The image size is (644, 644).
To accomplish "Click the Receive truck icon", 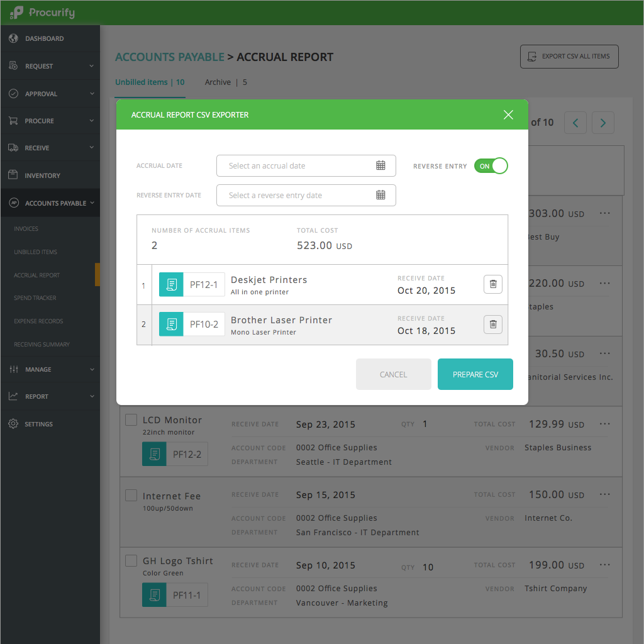I will 13,148.
